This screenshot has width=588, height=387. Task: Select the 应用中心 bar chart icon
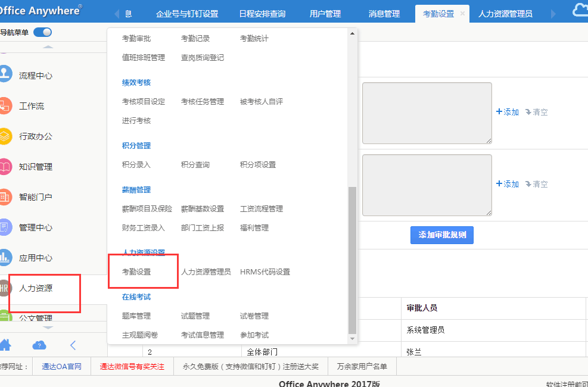[x=5, y=257]
